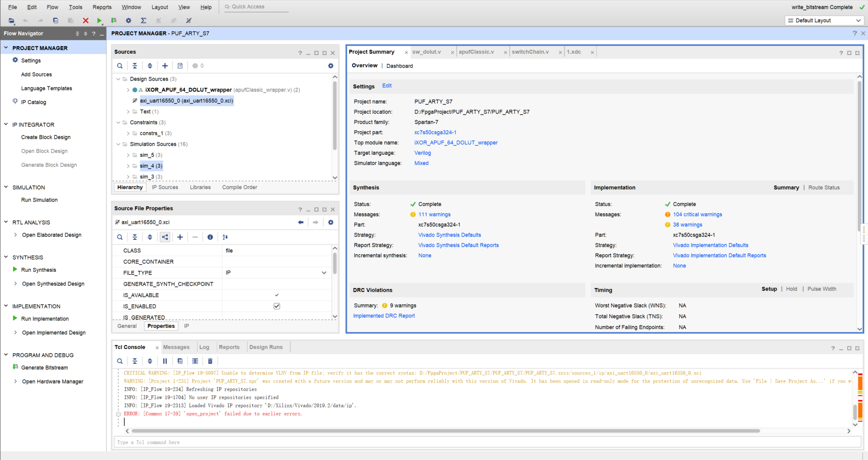The width and height of the screenshot is (868, 460).
Task: Open the Tools menu
Action: (75, 7)
